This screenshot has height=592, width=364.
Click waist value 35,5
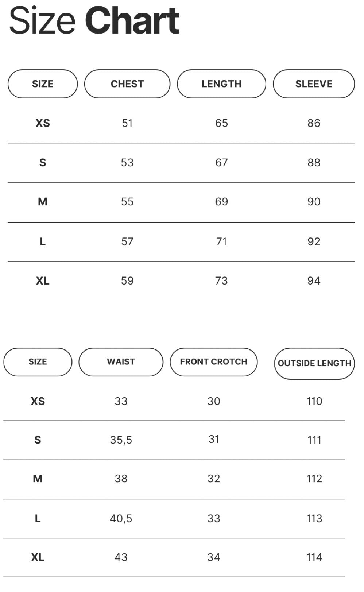[x=121, y=440]
